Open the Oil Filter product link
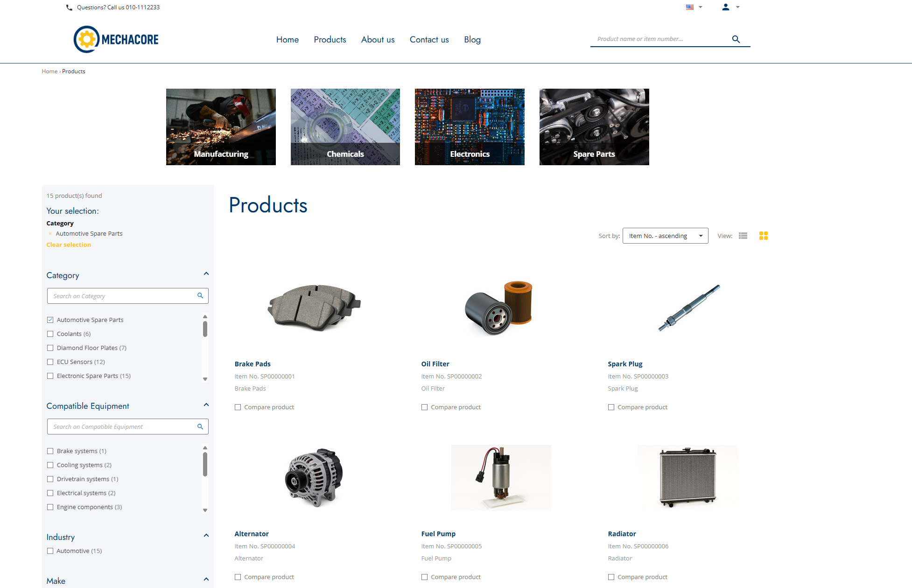The height and width of the screenshot is (588, 912). pyautogui.click(x=435, y=364)
